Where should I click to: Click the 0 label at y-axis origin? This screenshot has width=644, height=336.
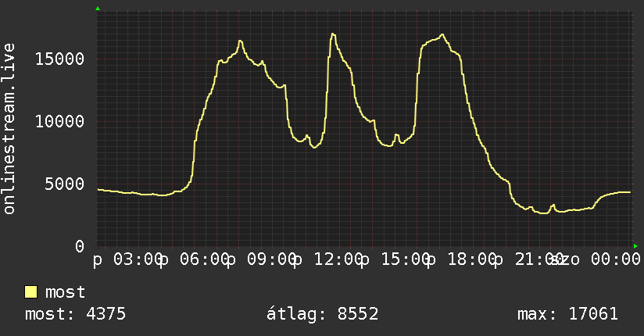tap(80, 246)
